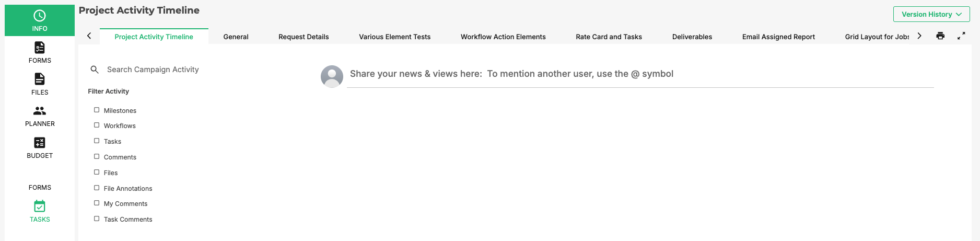Screen dimensions: 980x241
Task: Switch to the Project Activity Timeline tab
Action: click(154, 37)
